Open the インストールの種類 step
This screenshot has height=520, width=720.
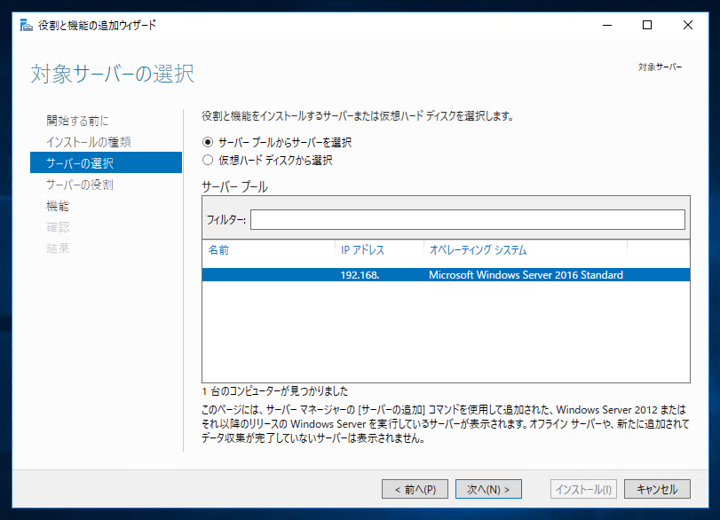click(x=88, y=142)
